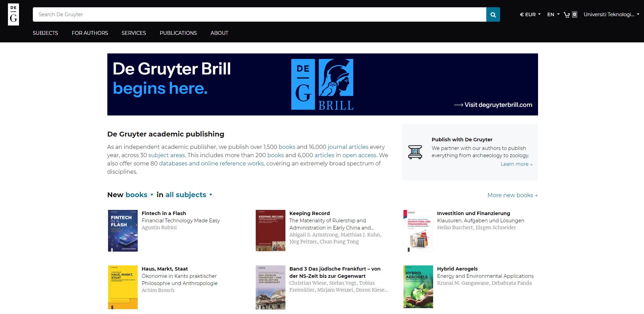Screen dimensions: 644x314
Task: Click 'Band 3 Das jüdische Frankfurt' title
Action: (x=335, y=272)
